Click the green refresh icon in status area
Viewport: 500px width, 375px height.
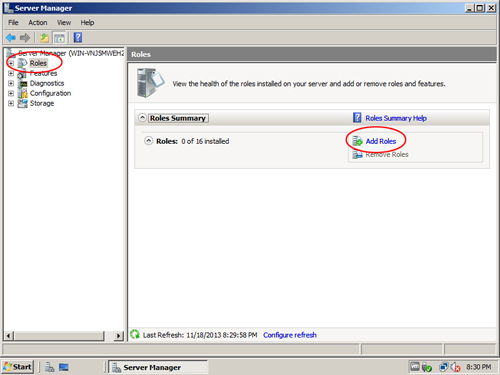(x=135, y=334)
